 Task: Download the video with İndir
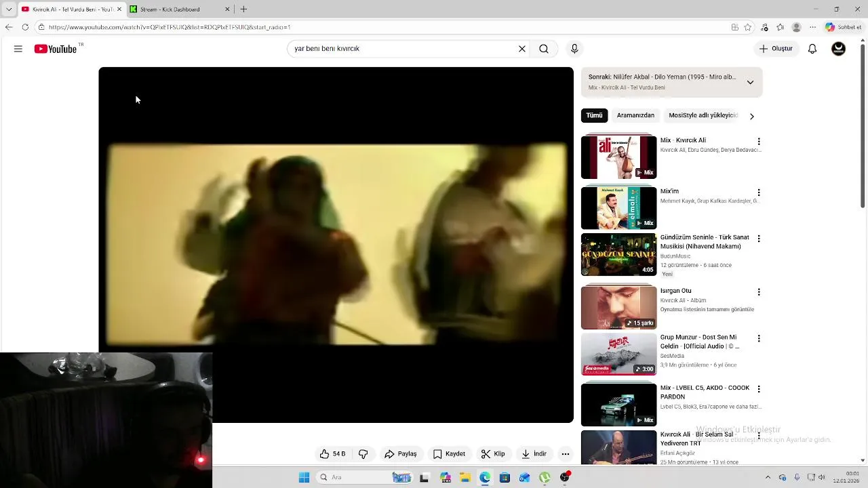click(534, 454)
